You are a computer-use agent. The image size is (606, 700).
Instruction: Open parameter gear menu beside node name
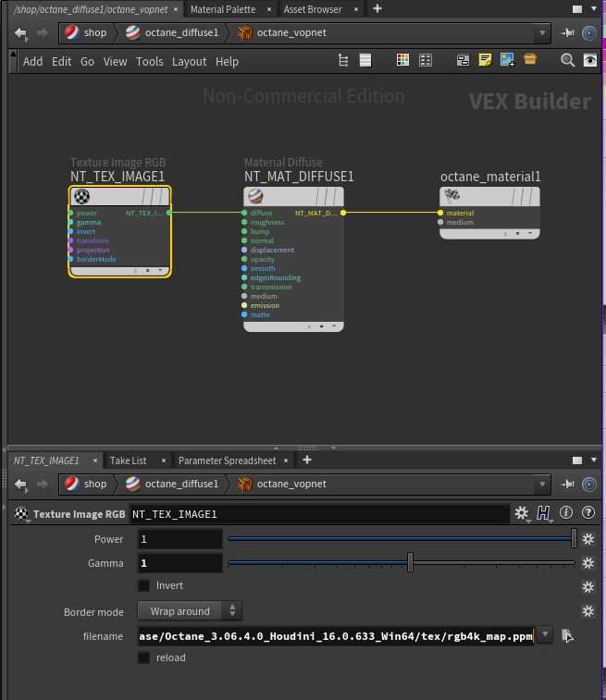[522, 513]
